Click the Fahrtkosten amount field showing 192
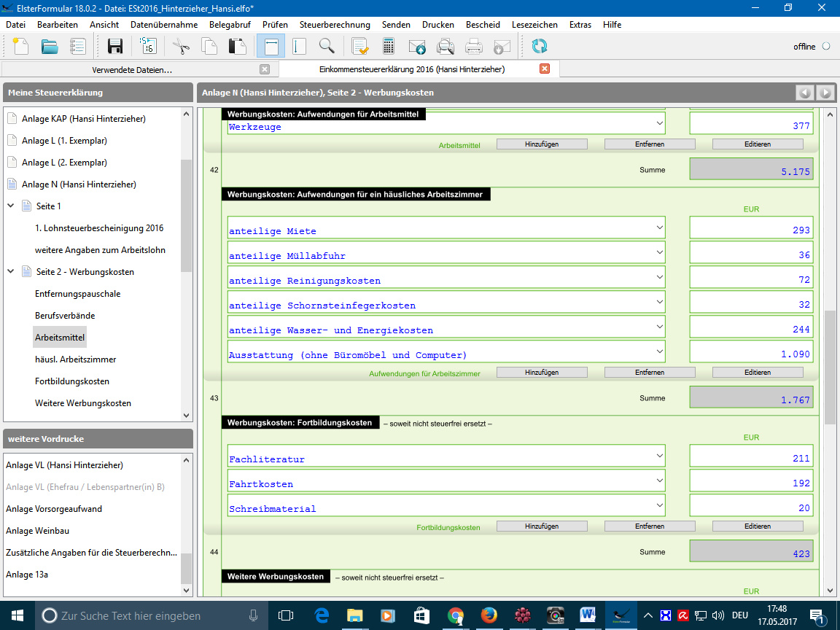 click(x=750, y=481)
